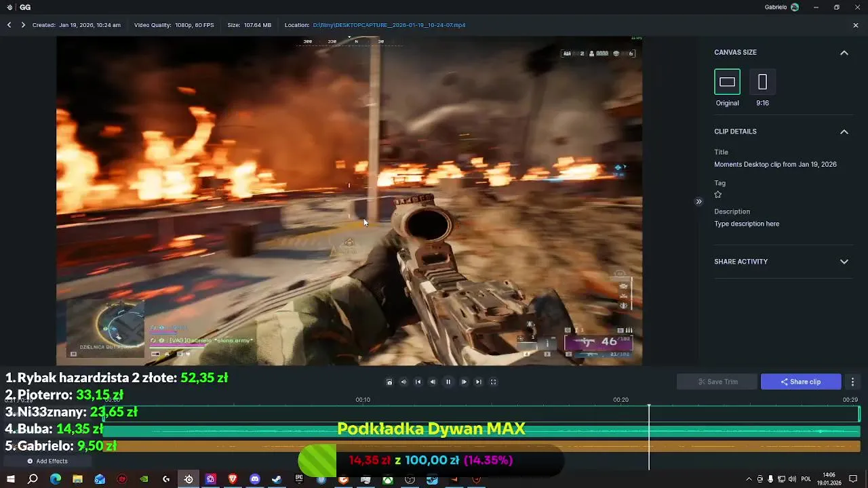Seek timeline at 00:20 mark
Image resolution: width=868 pixels, height=488 pixels.
[621, 400]
